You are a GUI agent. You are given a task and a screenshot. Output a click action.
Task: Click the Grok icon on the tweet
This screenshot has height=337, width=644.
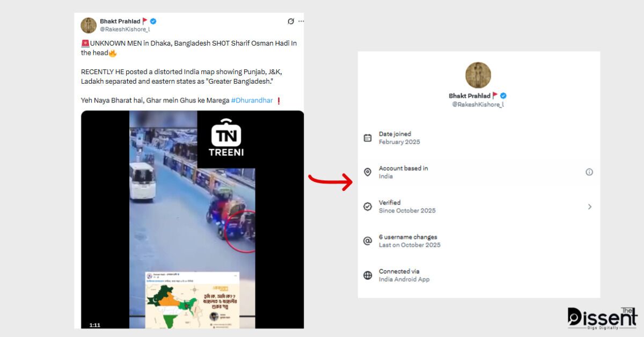click(x=291, y=21)
